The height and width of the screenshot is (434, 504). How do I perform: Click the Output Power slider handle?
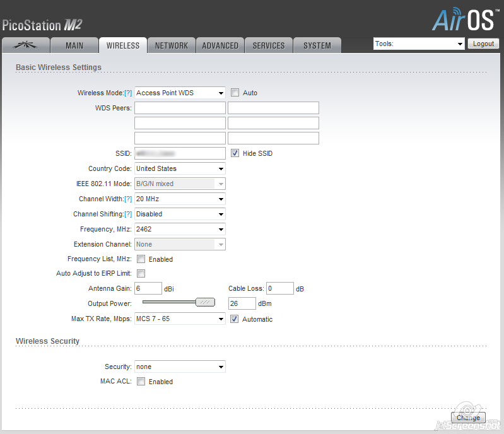point(205,303)
